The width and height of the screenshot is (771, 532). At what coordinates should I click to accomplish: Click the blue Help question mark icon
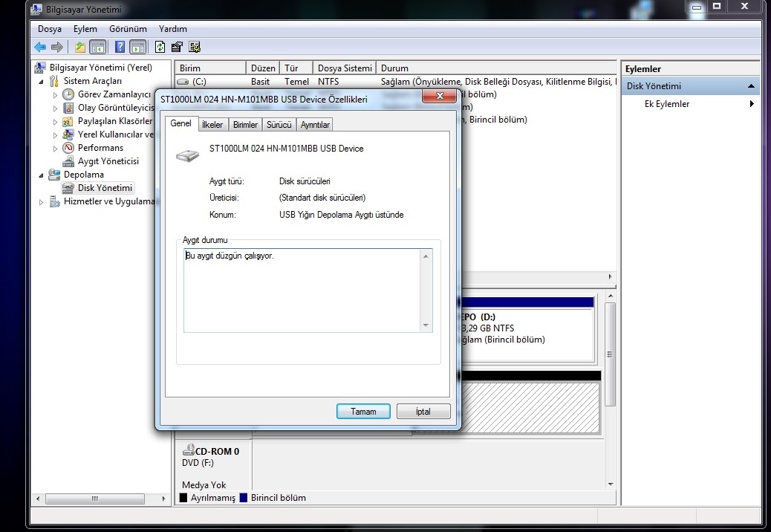[120, 47]
